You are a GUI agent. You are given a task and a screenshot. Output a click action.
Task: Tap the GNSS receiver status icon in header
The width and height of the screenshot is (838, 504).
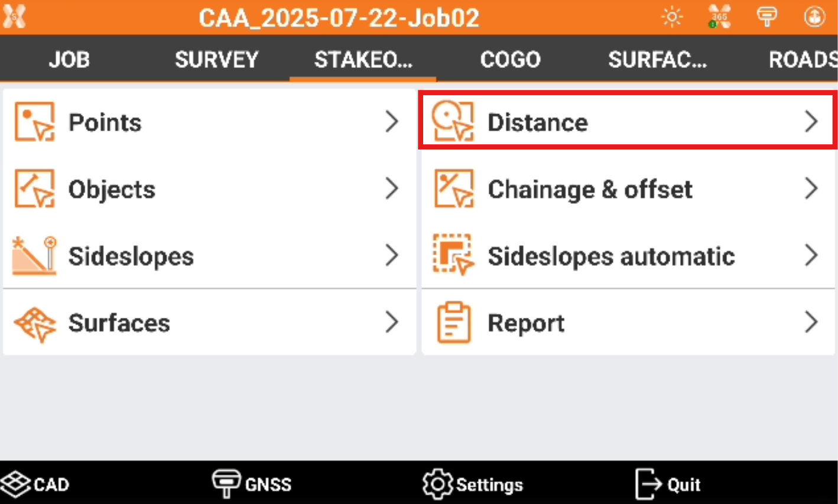[x=766, y=17]
